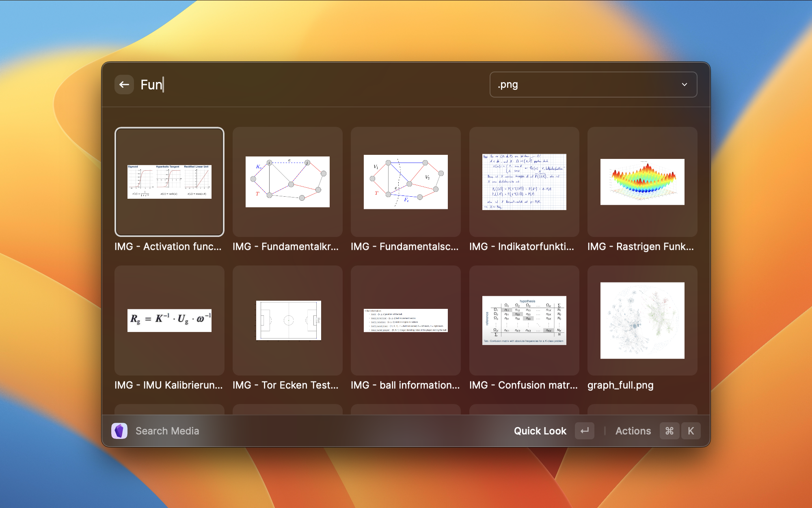Click the Return key icon
Viewport: 812px width, 508px height.
585,431
